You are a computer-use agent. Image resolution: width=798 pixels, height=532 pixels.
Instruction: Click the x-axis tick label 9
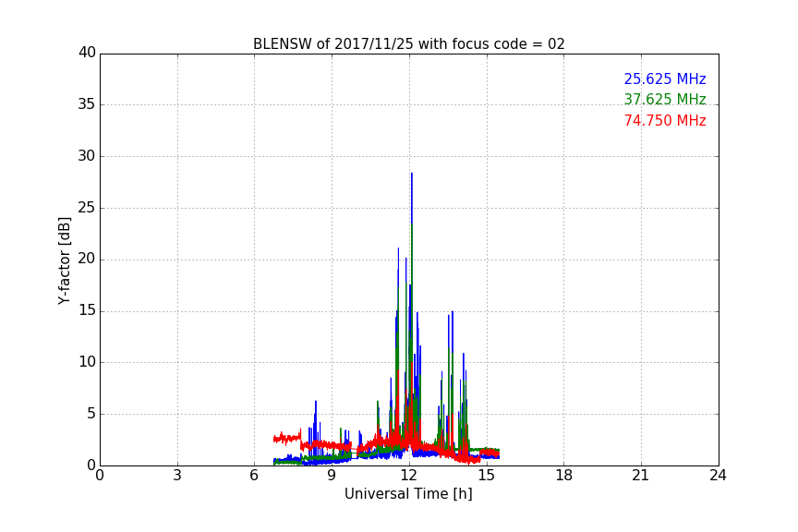pos(332,476)
